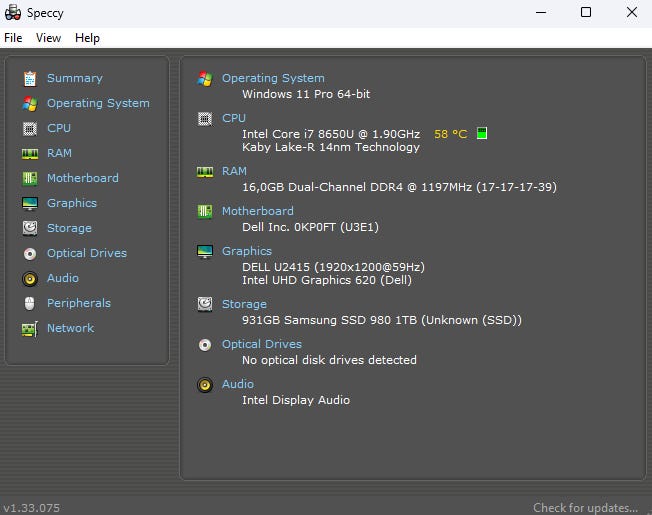
Task: Click the Network icon in sidebar
Action: (x=29, y=328)
